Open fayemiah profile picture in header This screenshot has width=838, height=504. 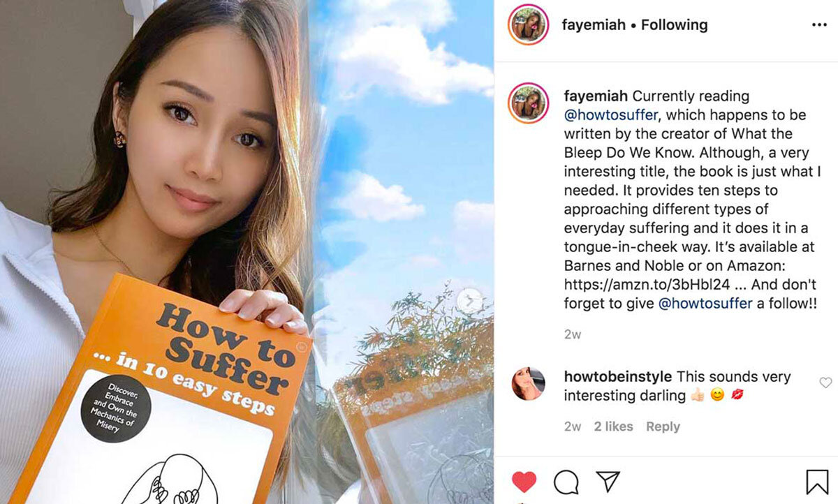(x=528, y=25)
